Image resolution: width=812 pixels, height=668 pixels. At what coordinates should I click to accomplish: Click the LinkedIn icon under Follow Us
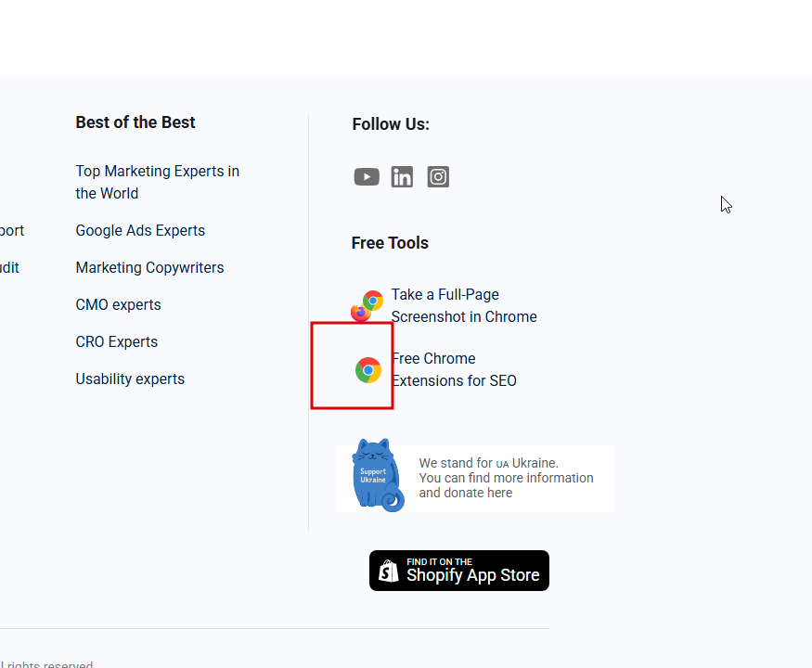click(x=402, y=177)
